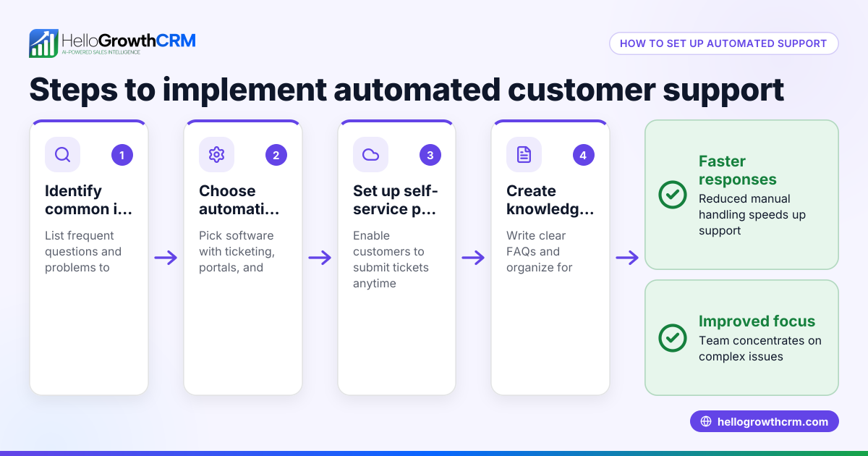Click the document icon in the Create card
This screenshot has width=868, height=456.
pyautogui.click(x=524, y=155)
